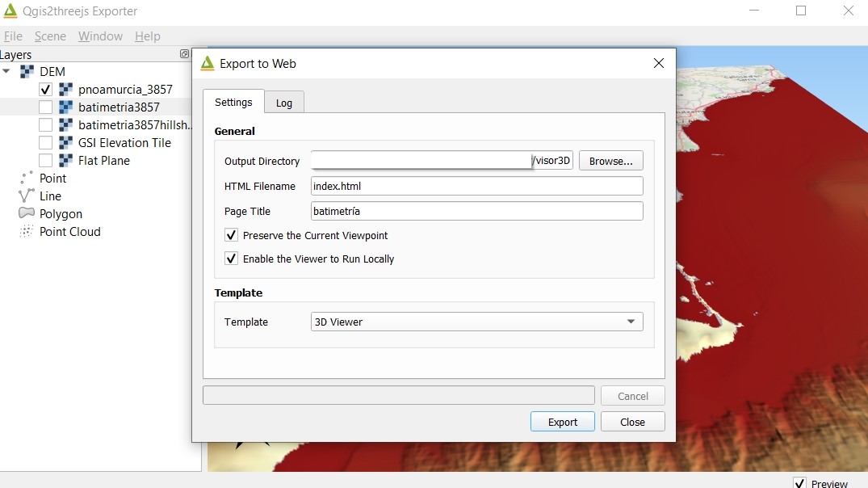
Task: Enable the batimetria3857 layer checkbox
Action: [x=45, y=107]
